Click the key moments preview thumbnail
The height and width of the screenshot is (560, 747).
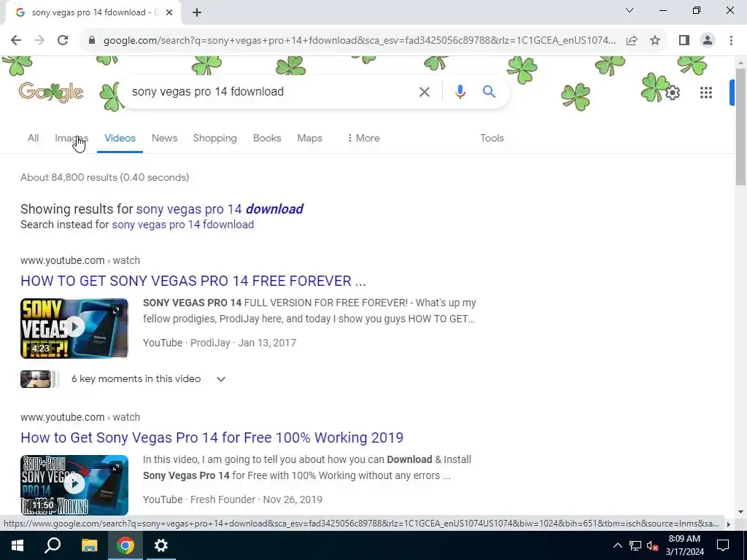pos(36,379)
